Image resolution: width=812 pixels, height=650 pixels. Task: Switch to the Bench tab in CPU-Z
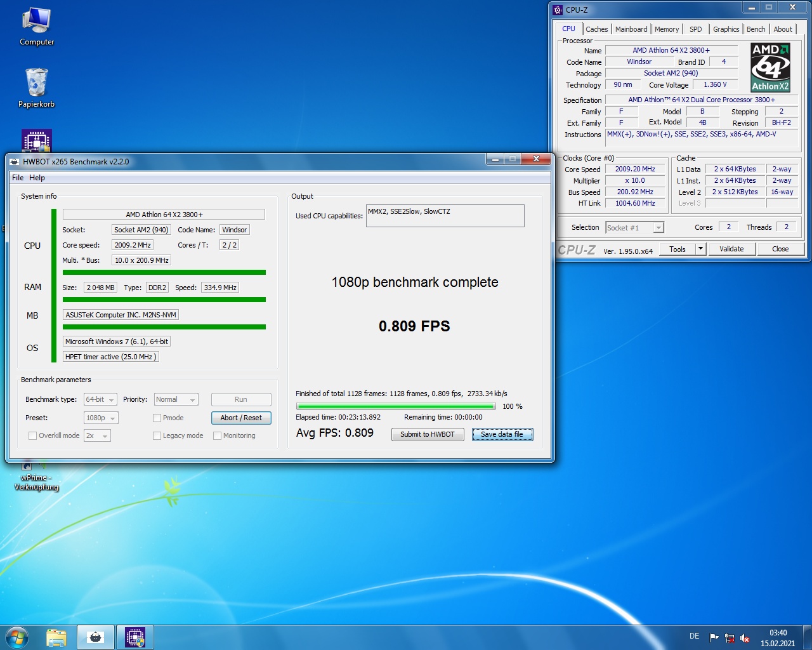(x=756, y=29)
